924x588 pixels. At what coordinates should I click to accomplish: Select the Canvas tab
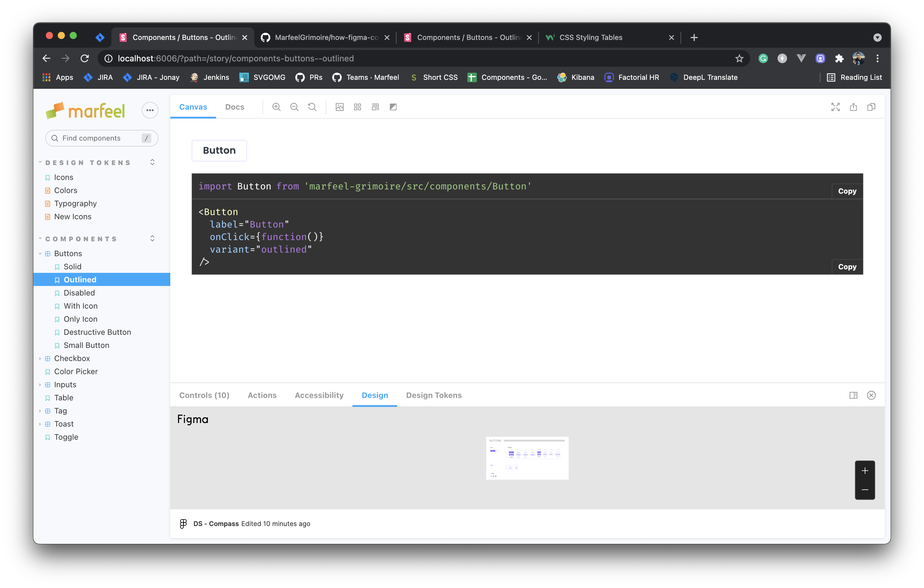pyautogui.click(x=193, y=107)
